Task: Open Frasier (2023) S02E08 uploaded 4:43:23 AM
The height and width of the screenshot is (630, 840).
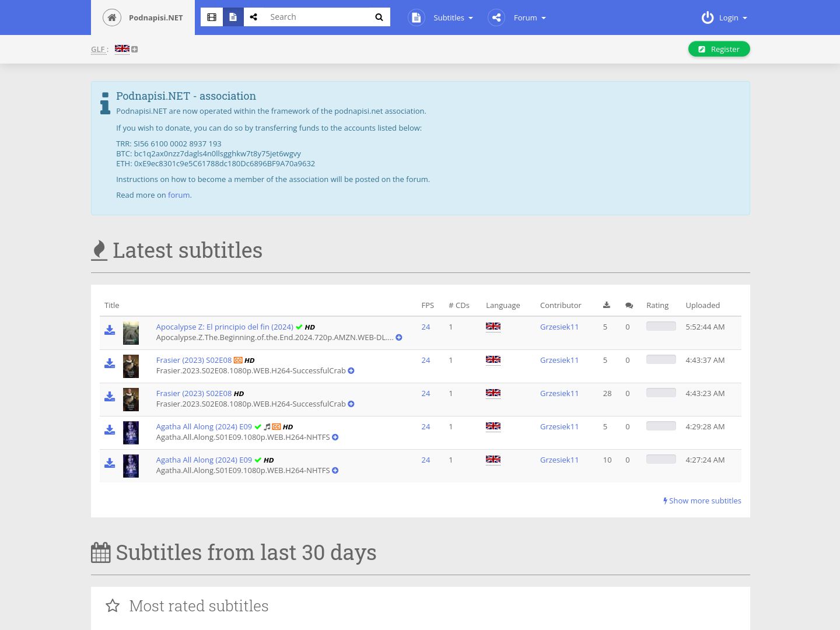Action: [194, 393]
